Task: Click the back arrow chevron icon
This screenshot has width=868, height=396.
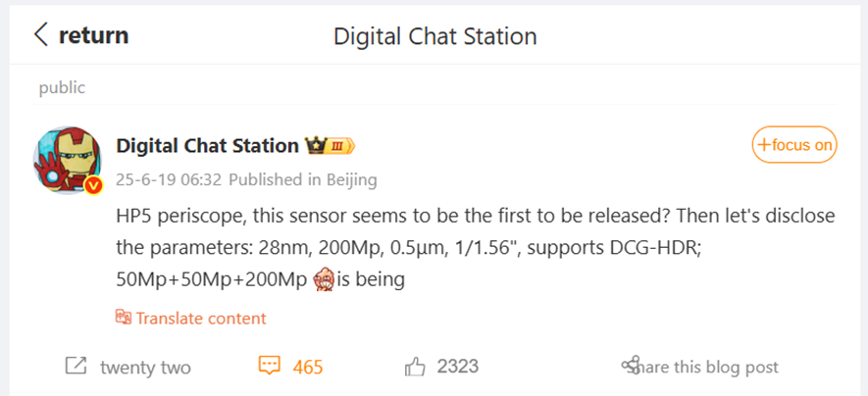Action: (x=41, y=35)
